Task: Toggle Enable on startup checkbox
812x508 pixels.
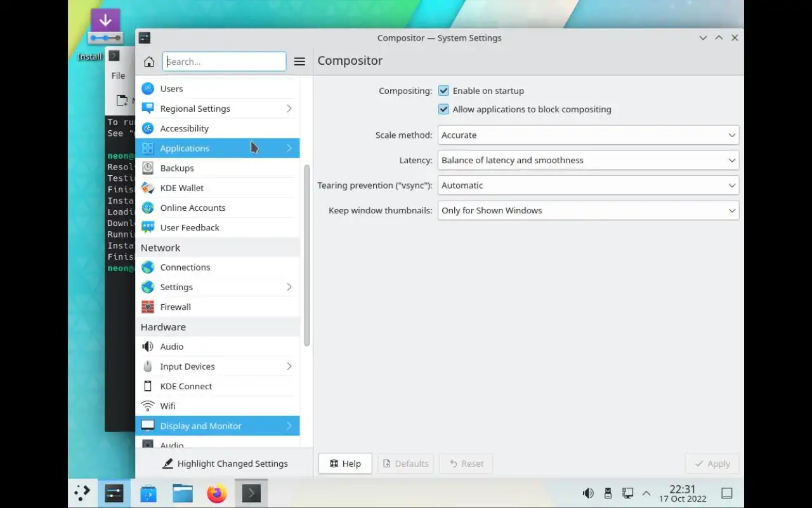Action: pyautogui.click(x=443, y=91)
